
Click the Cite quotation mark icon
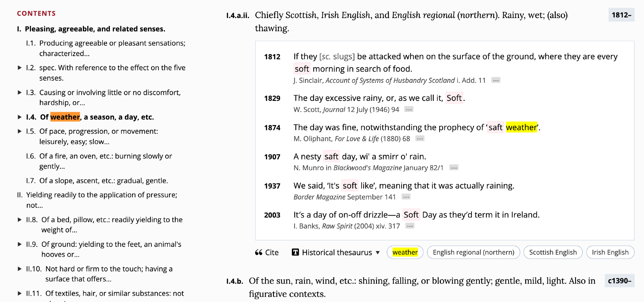tap(259, 252)
